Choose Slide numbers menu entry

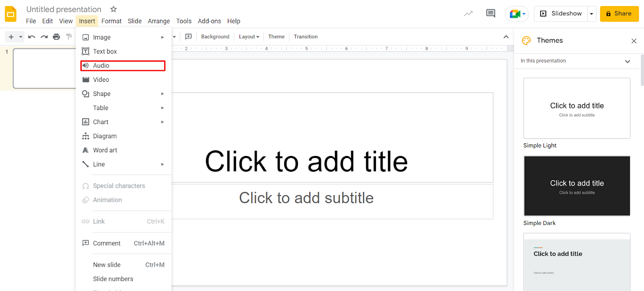coord(124,279)
